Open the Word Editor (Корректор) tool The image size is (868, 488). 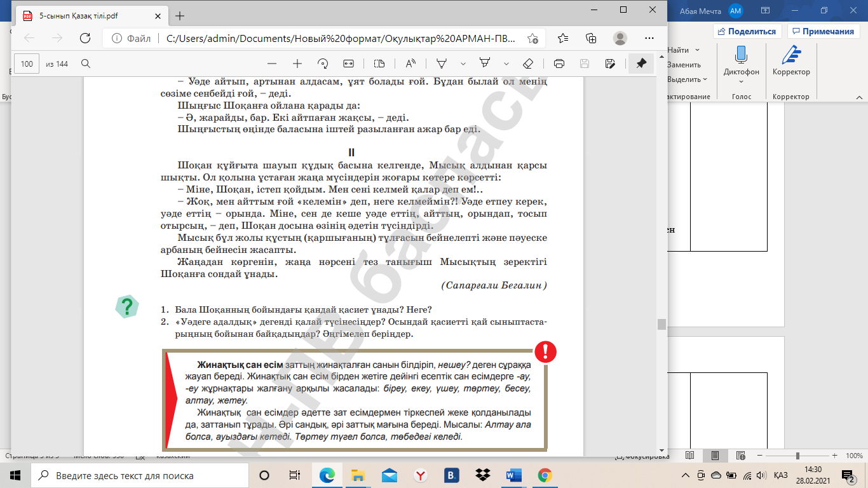point(791,62)
